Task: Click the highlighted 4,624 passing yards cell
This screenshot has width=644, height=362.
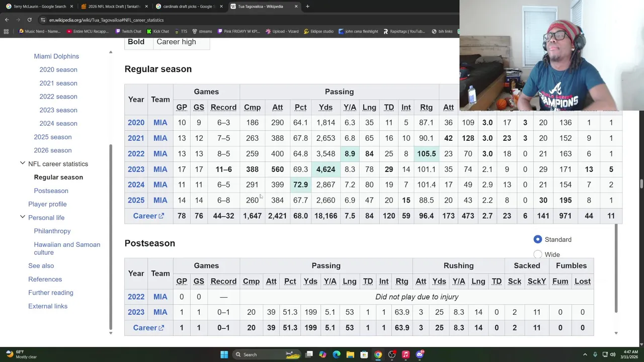Action: point(326,169)
